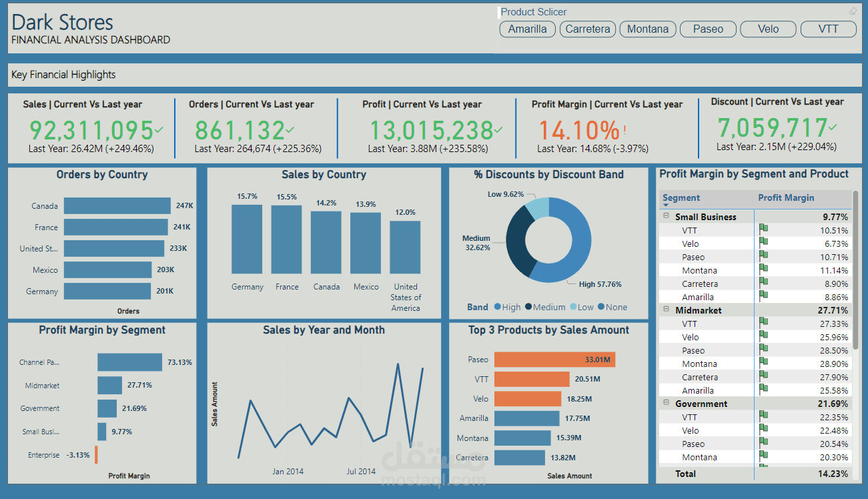Click the eraser icon to clear slicer selections

(853, 11)
